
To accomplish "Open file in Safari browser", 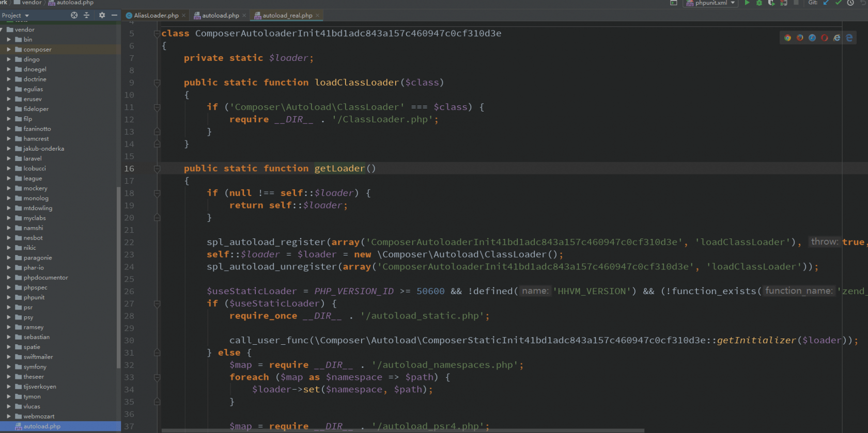I will [812, 38].
